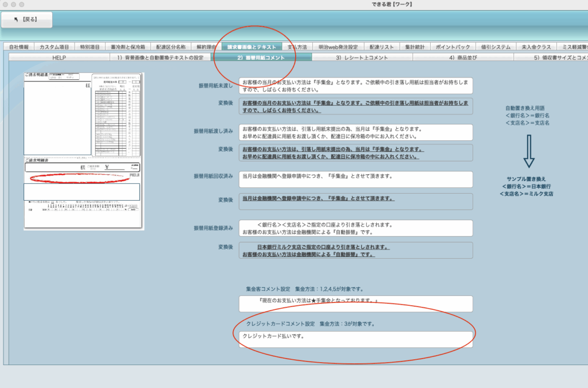Open 1) 背景画像と自動置換テキストの設定 sub-tab
The height and width of the screenshot is (388, 588).
point(160,57)
